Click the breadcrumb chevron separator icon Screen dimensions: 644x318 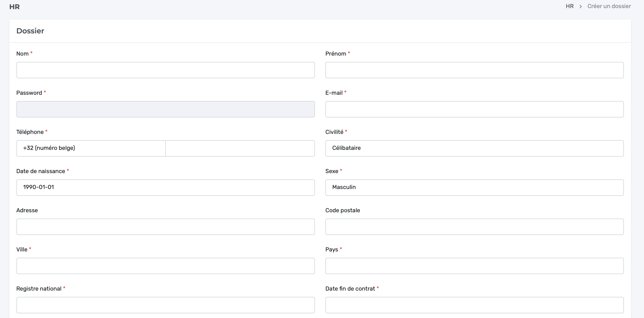click(581, 7)
